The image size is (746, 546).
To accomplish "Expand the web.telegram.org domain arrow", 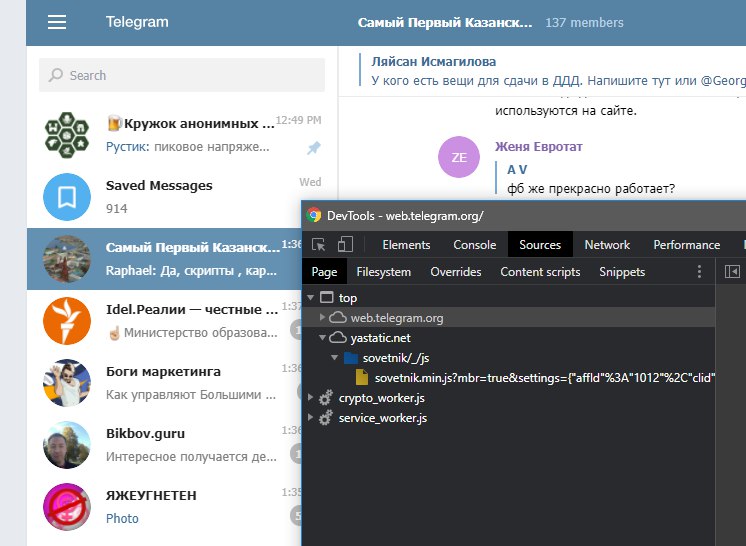I will (x=322, y=317).
